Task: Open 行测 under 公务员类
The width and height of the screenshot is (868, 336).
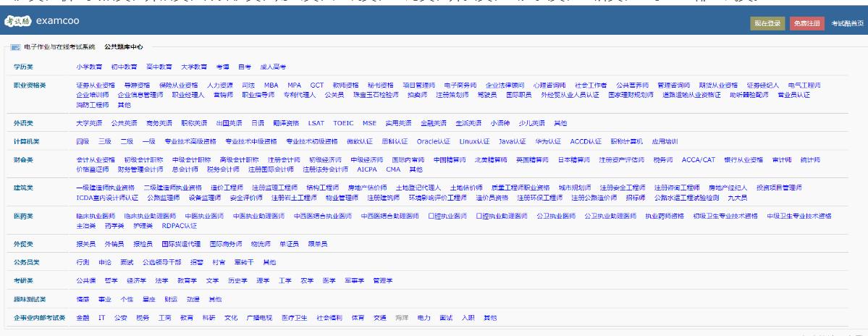Action: 83,262
